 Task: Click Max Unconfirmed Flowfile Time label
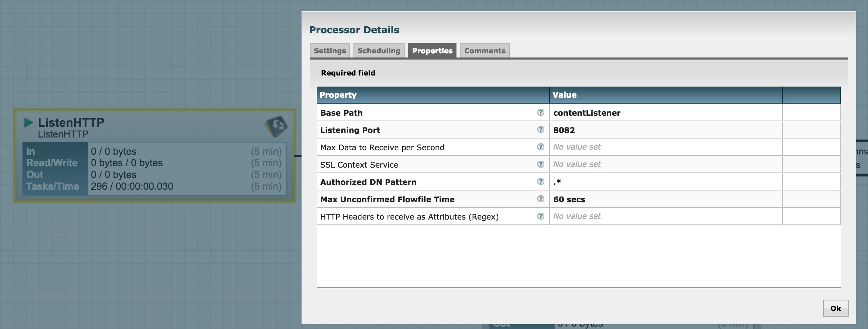click(x=387, y=199)
